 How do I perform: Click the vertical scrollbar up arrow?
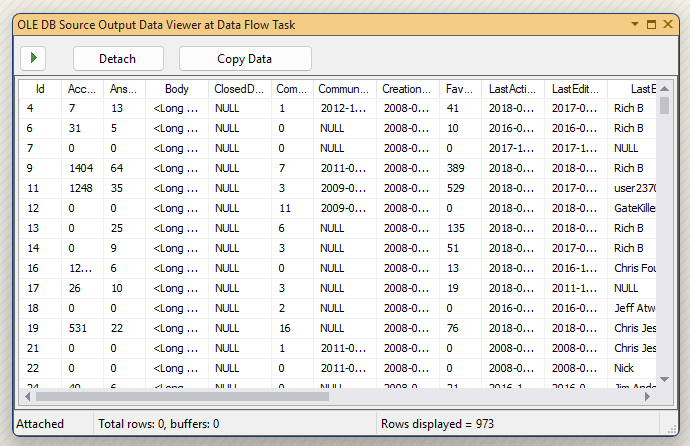[664, 88]
